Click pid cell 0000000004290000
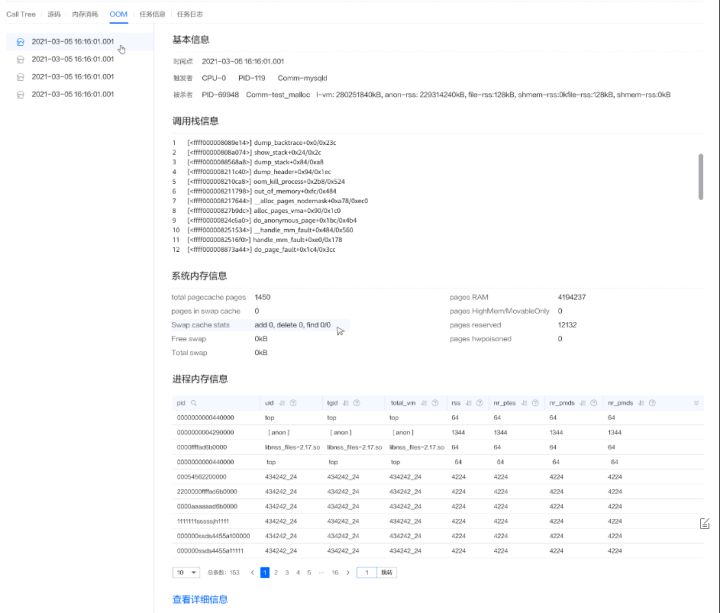The image size is (720, 613). click(205, 433)
